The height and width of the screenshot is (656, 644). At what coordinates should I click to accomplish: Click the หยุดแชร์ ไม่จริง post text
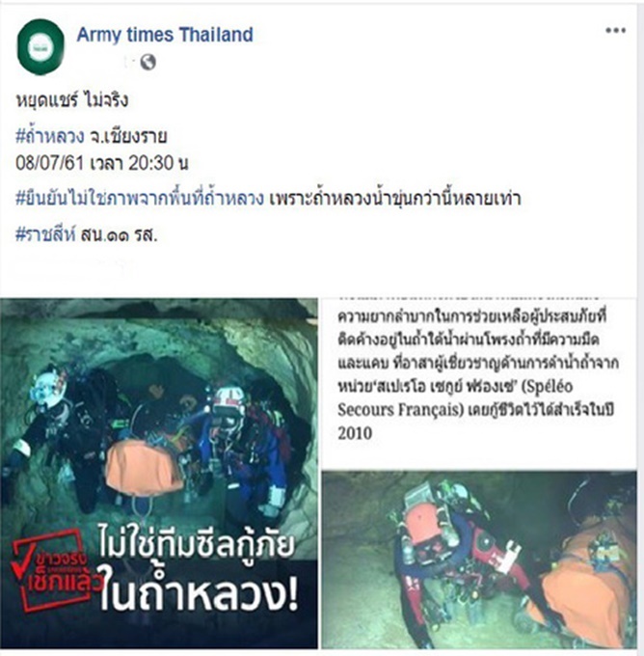pos(71,100)
